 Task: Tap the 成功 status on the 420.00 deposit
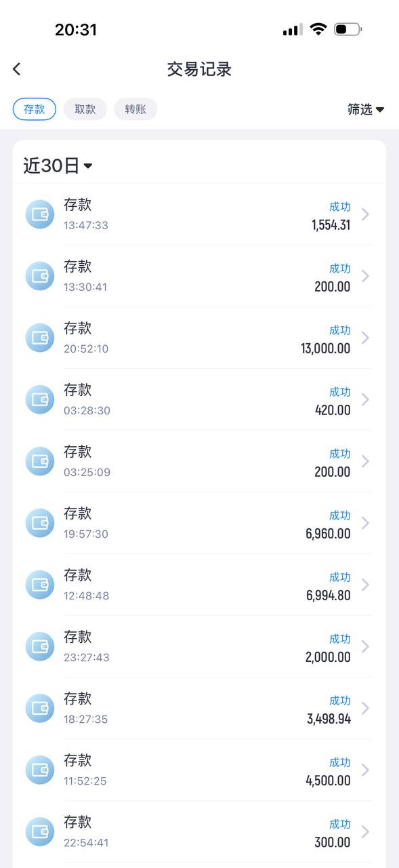point(340,392)
